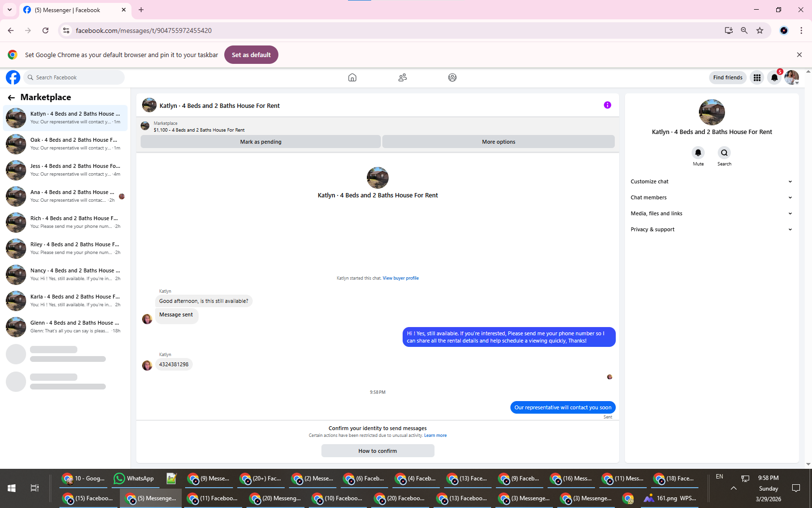Open the Katlyn conversation in the list
Viewport: 812px width, 508px height.
pos(65,118)
